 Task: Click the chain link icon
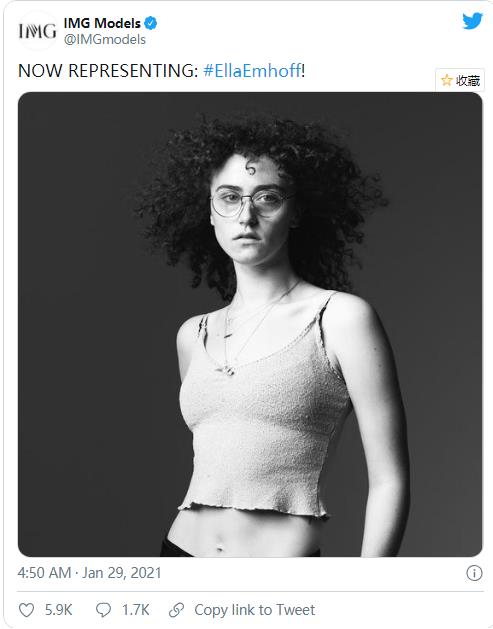point(177,610)
